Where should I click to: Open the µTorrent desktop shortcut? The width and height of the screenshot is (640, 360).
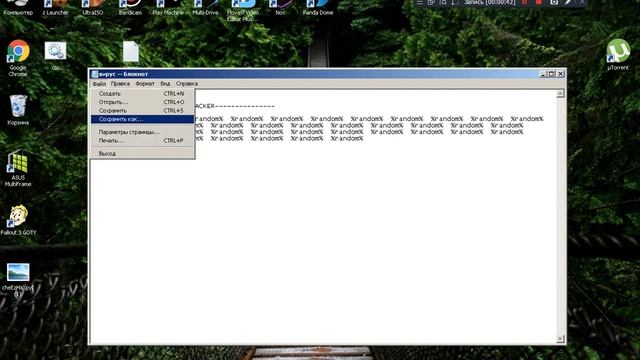(x=618, y=54)
